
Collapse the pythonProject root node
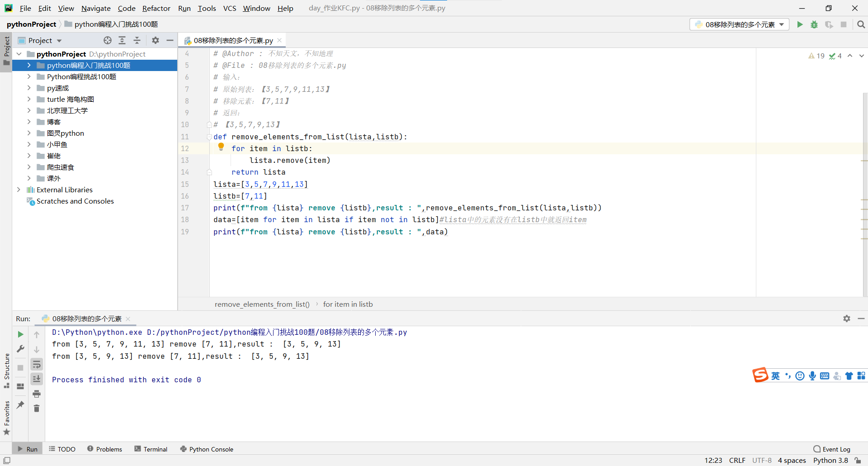tap(19, 54)
